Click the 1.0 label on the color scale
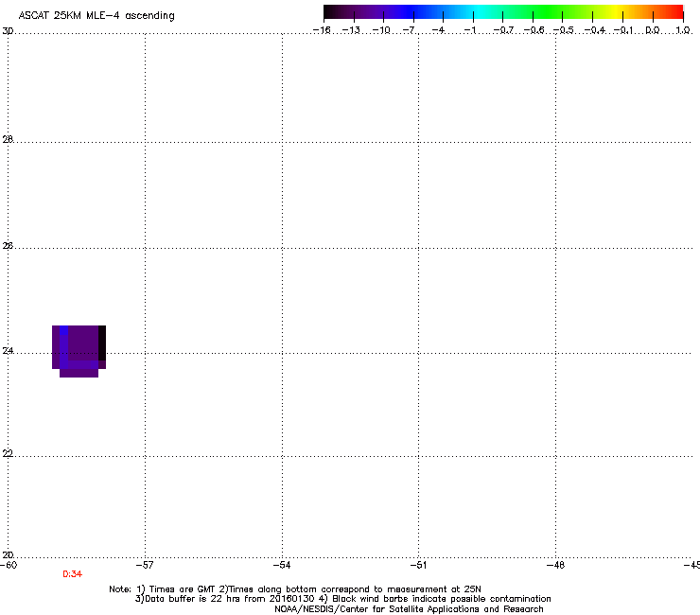The image size is (700, 615). coord(683,30)
